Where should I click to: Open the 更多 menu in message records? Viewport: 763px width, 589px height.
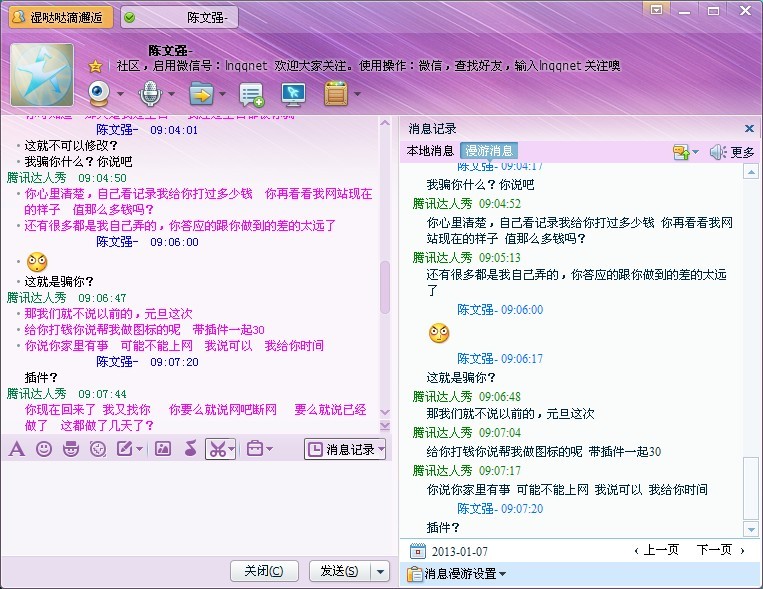[742, 152]
